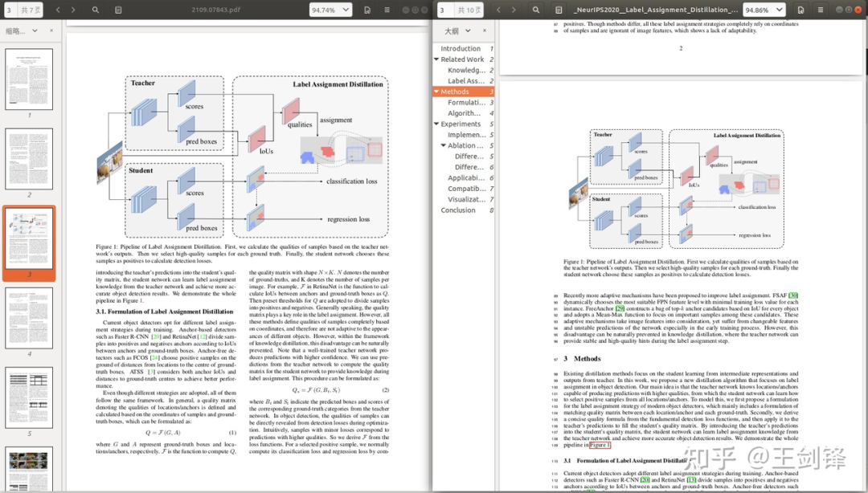Image resolution: width=868 pixels, height=493 pixels.
Task: Go to next page in NeurIPS2020 window
Action: click(513, 10)
